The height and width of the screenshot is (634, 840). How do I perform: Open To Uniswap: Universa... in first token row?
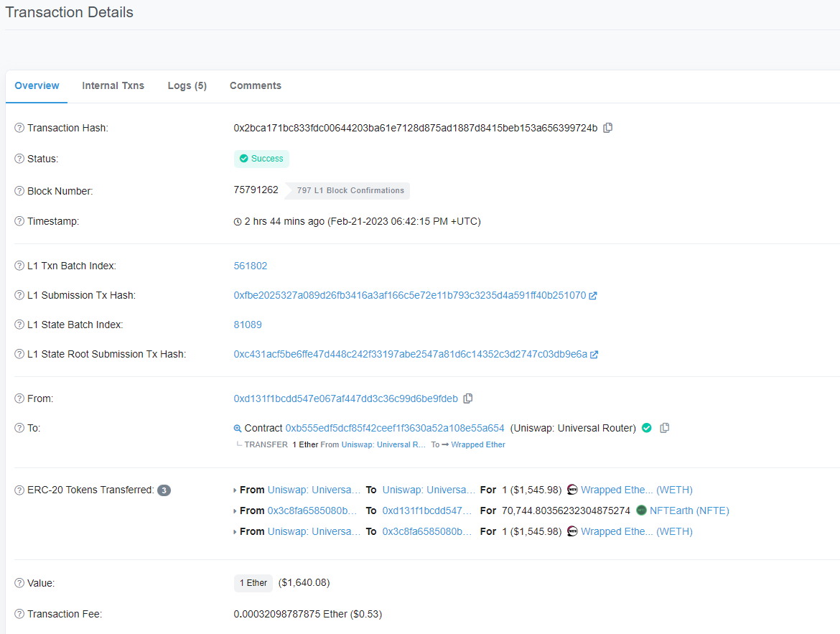coord(429,490)
